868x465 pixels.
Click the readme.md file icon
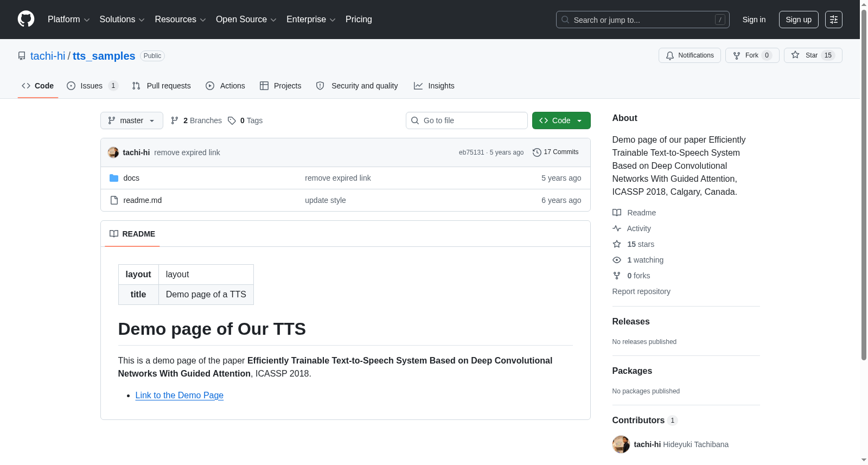114,200
